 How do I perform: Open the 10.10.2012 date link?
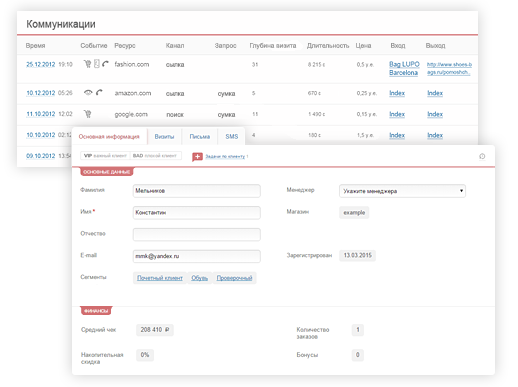[41, 135]
